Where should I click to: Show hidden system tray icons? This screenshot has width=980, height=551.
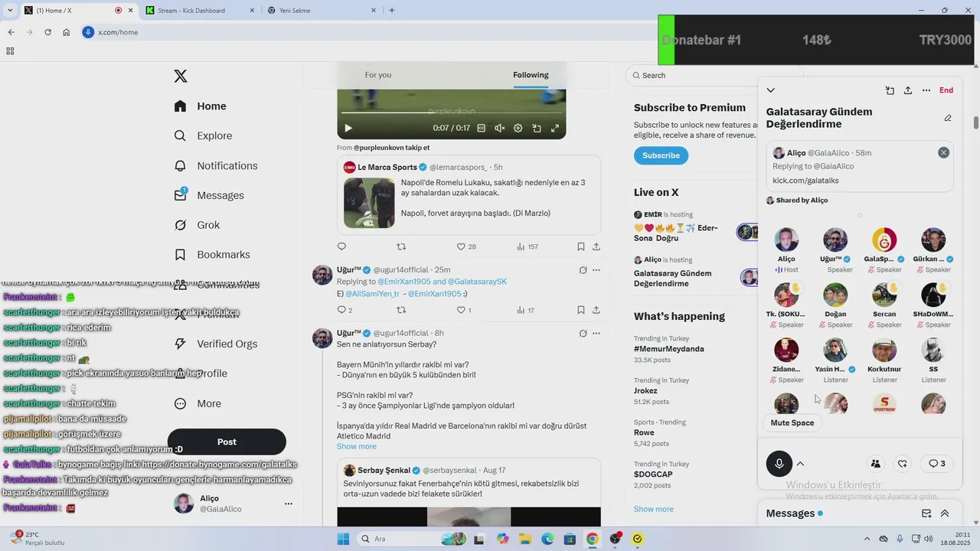(867, 539)
